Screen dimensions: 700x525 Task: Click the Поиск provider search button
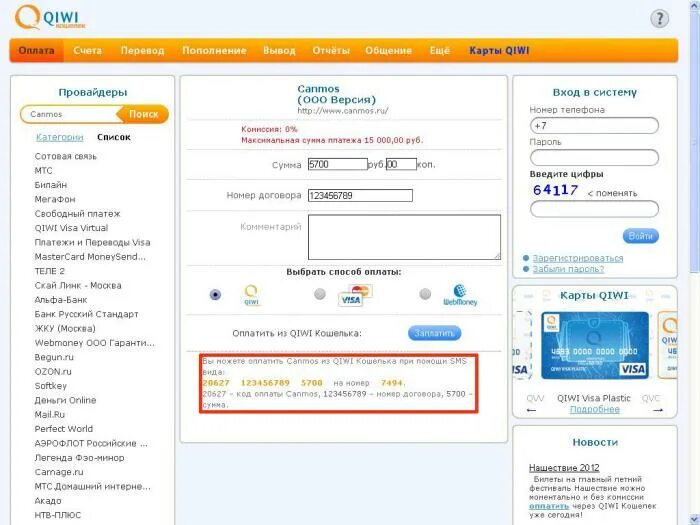pyautogui.click(x=143, y=114)
